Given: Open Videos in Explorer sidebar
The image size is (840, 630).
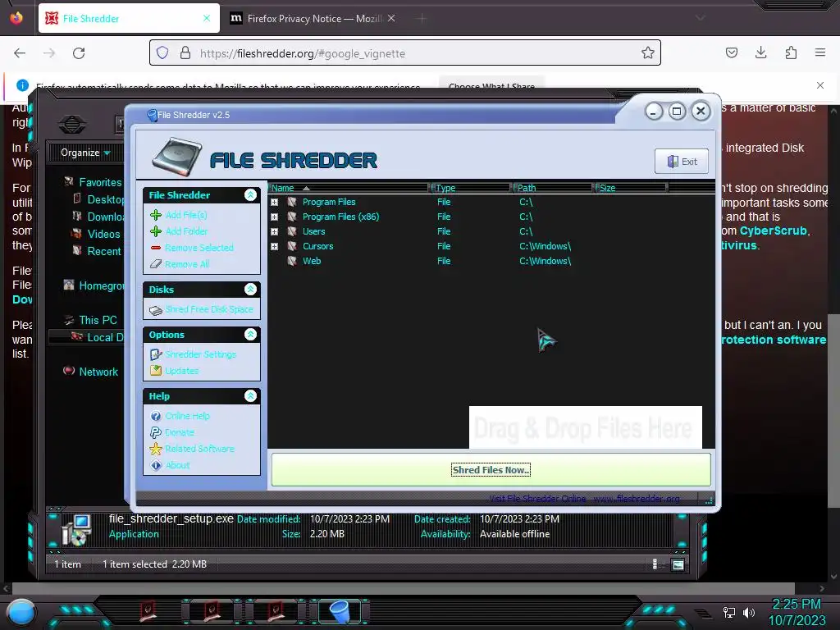Looking at the screenshot, I should (103, 234).
